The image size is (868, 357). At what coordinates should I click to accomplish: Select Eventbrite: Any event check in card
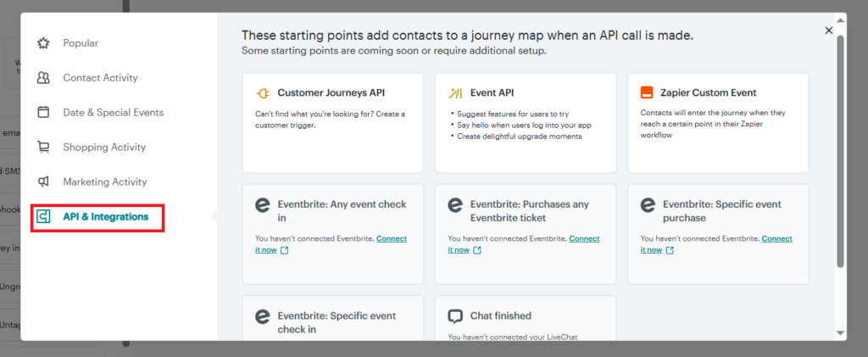[332, 234]
